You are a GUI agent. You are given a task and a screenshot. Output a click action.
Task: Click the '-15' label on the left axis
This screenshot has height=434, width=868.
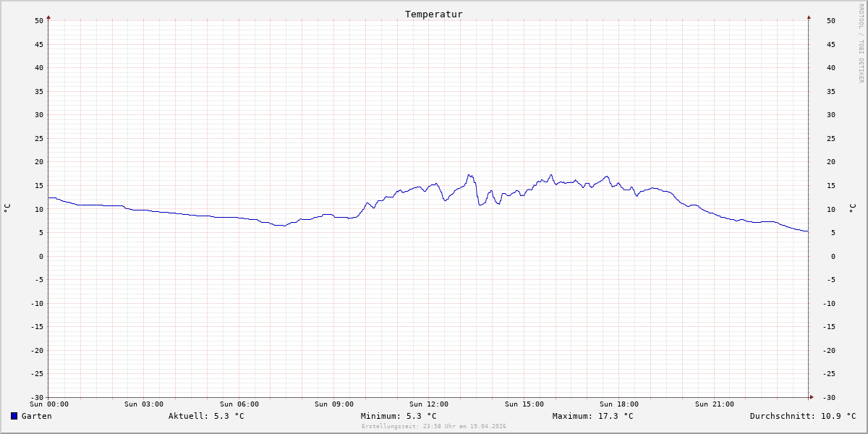click(x=37, y=327)
